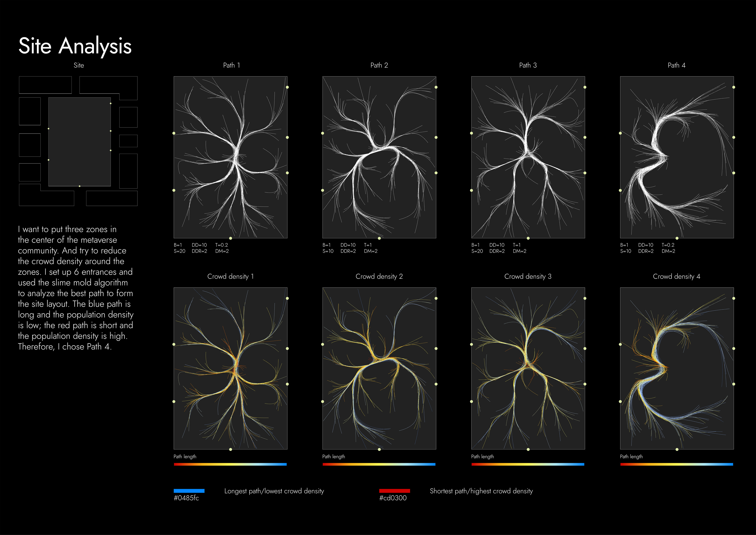Click the gradient bar under Crowd density 3
Image resolution: width=756 pixels, height=535 pixels.
pos(528,464)
